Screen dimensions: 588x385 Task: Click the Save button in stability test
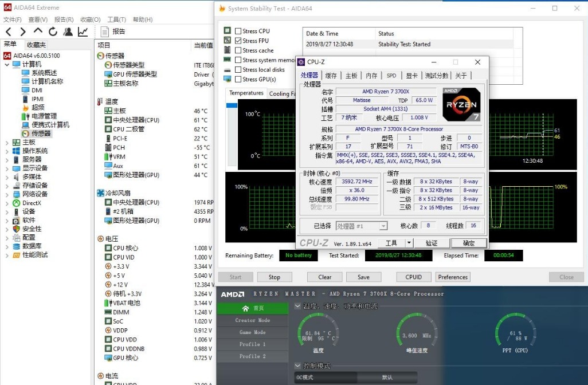coord(363,277)
